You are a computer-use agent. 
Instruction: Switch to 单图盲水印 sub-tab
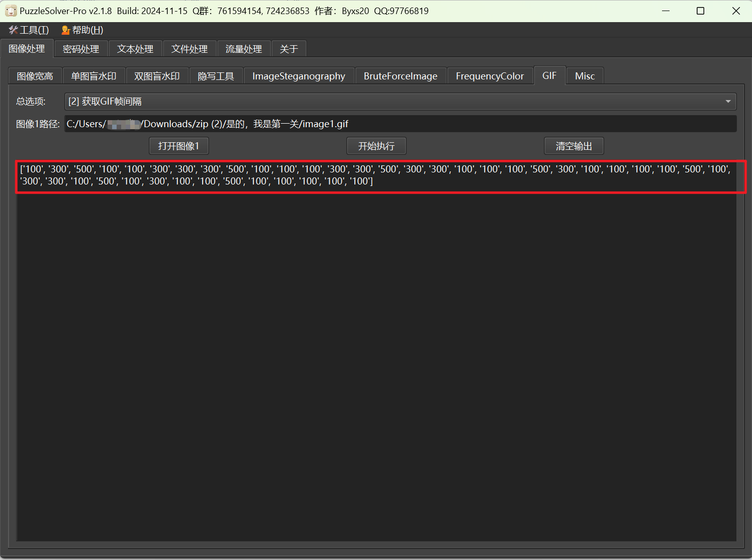93,76
